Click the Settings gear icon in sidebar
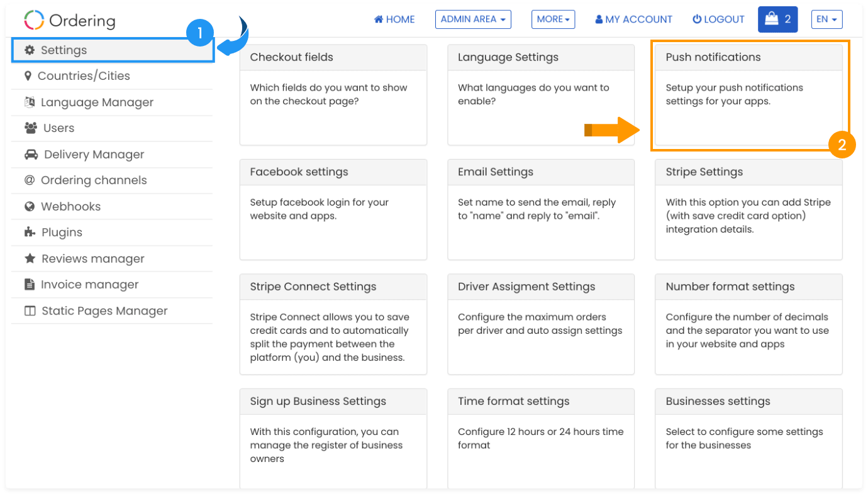Image resolution: width=868 pixels, height=496 pixels. click(x=30, y=50)
